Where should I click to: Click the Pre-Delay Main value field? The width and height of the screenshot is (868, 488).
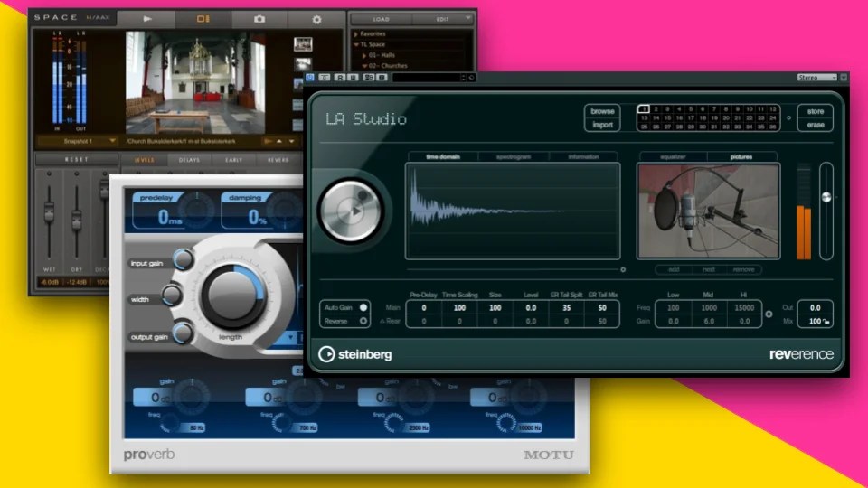(x=424, y=308)
